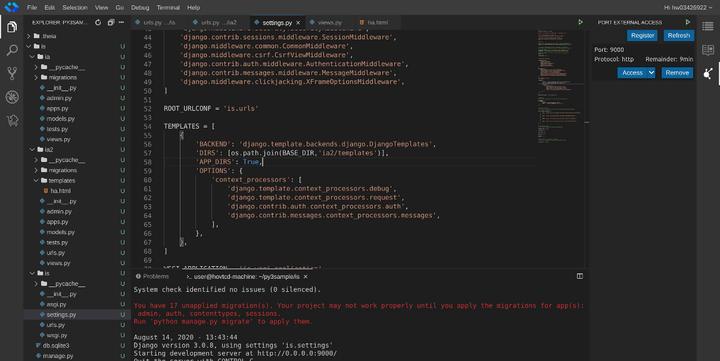Click the Refresh button in port panel
This screenshot has height=361, width=720.
(679, 35)
